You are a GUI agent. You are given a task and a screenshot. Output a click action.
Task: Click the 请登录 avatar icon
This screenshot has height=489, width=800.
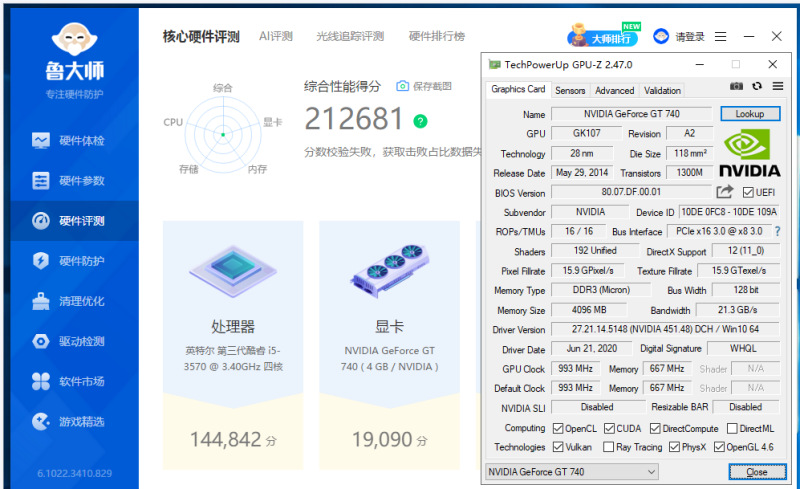[x=661, y=36]
